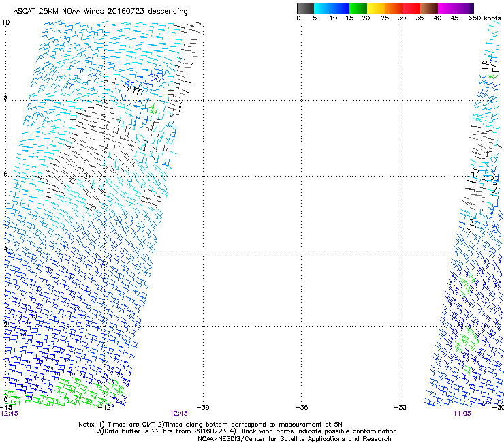Click the longitude label '-39'
The width and height of the screenshot is (504, 443).
[203, 407]
